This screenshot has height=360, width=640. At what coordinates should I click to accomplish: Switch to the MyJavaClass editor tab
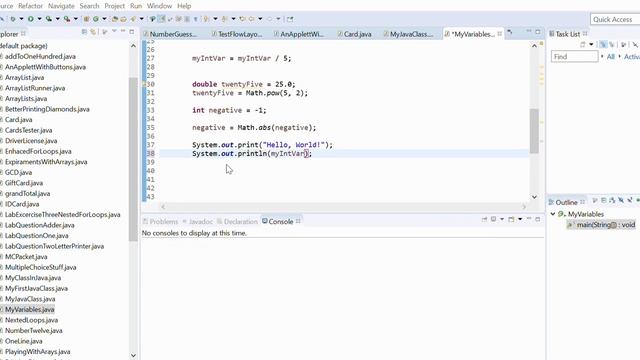(411, 34)
